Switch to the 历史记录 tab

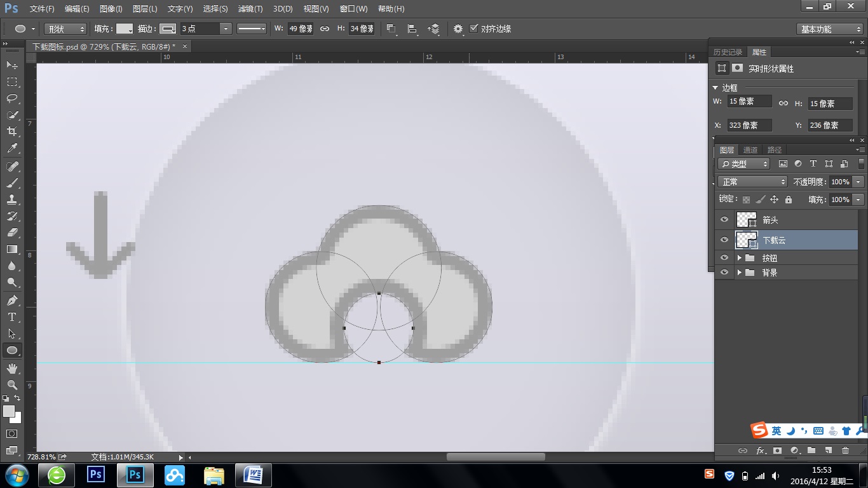[x=728, y=52]
